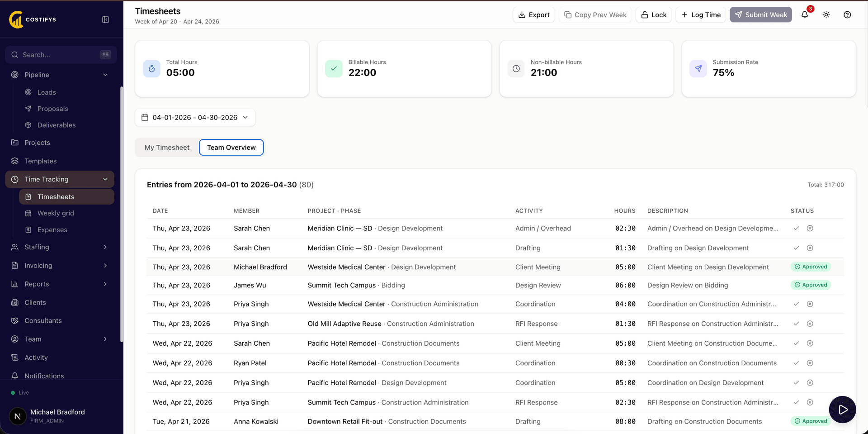Open Expenses page

point(66,230)
